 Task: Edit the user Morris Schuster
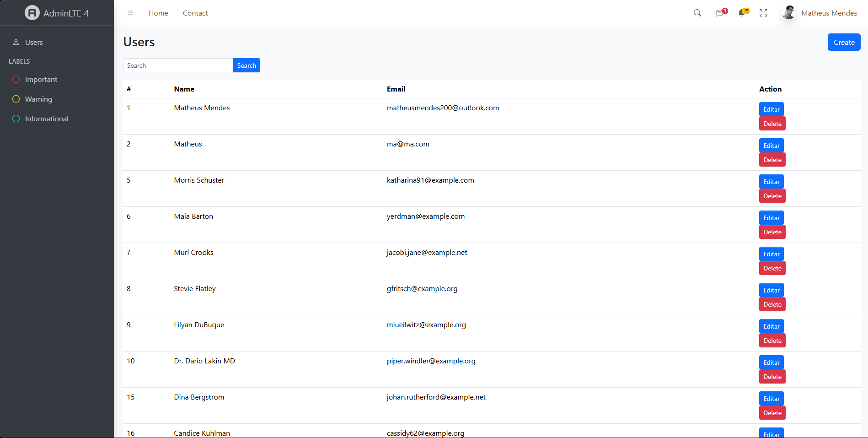click(x=771, y=181)
